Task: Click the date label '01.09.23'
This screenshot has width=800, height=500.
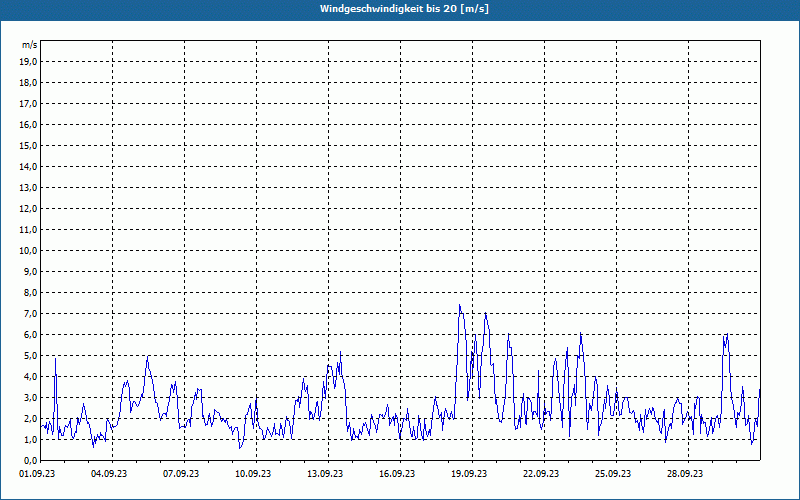Action: [37, 473]
